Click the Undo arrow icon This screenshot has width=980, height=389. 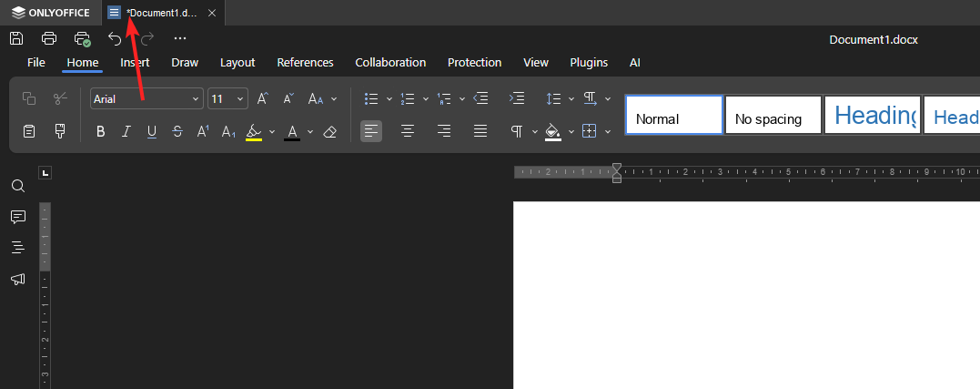coord(115,38)
